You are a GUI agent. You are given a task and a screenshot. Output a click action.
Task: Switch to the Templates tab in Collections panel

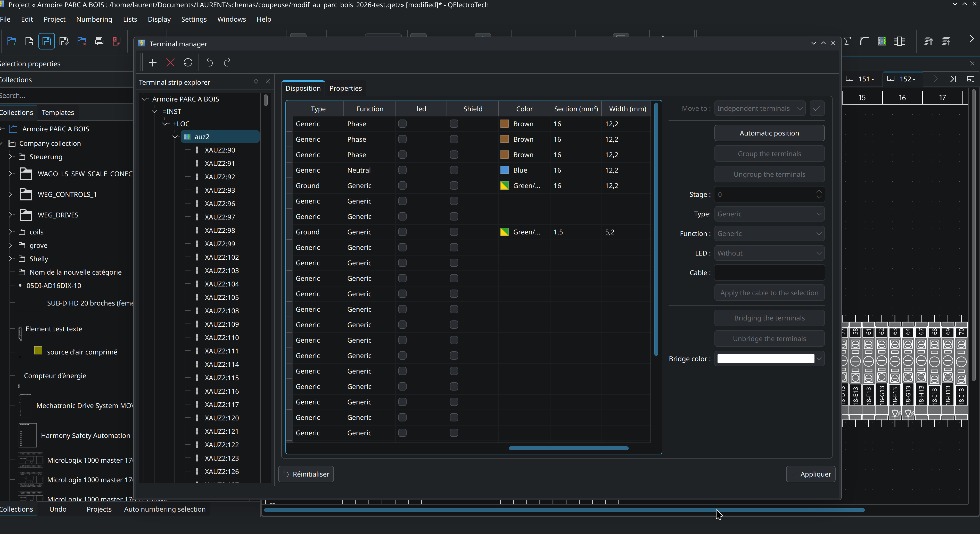[58, 113]
